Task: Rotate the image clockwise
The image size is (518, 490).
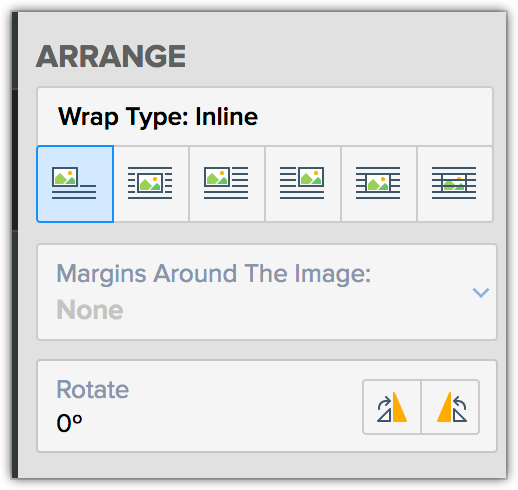Action: click(x=392, y=407)
